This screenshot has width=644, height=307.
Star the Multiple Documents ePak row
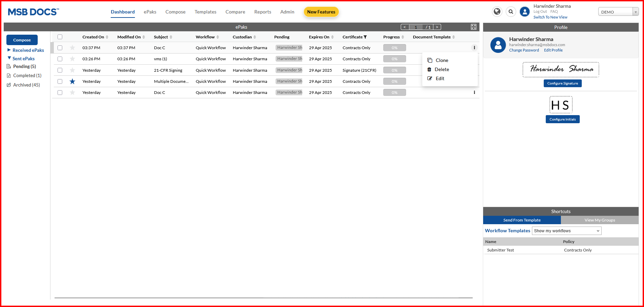(72, 81)
